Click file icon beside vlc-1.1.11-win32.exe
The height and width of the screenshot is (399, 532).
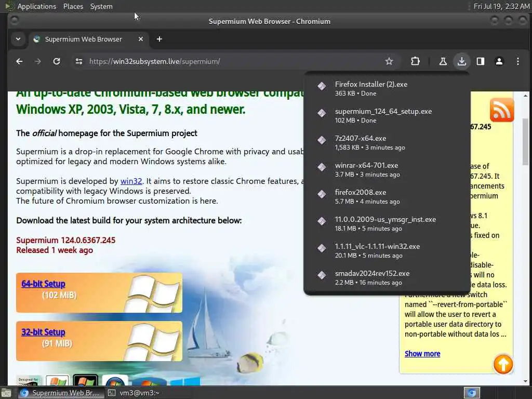coord(322,248)
